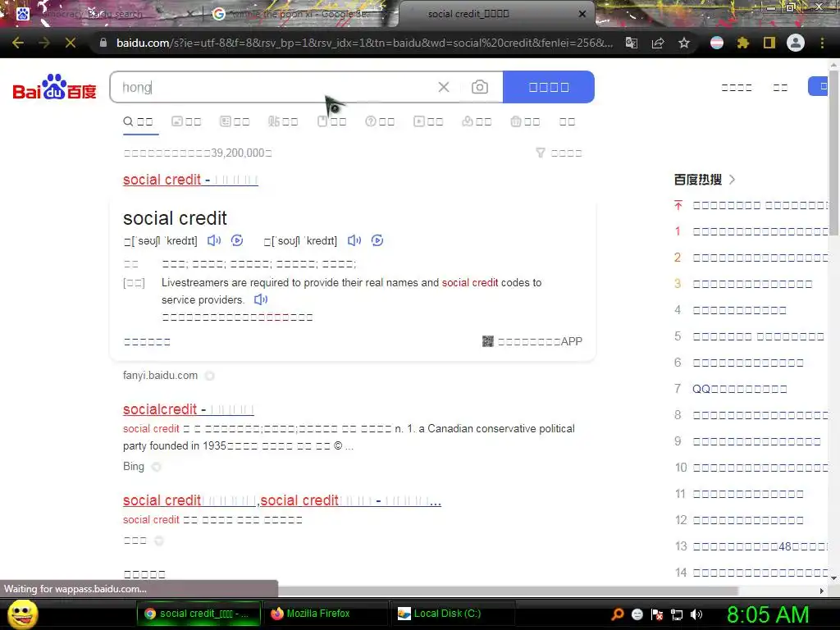The image size is (840, 630).
Task: Play British pronunciation speaker icon
Action: [x=214, y=240]
